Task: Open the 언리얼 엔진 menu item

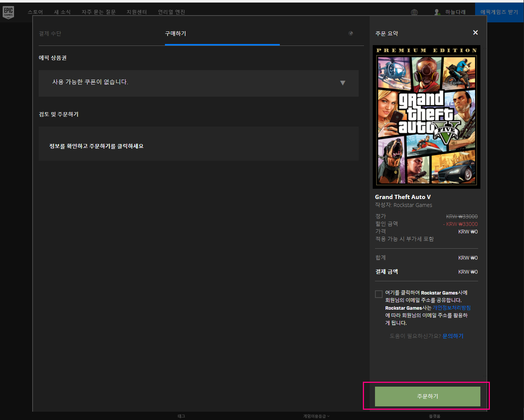Action: [172, 12]
